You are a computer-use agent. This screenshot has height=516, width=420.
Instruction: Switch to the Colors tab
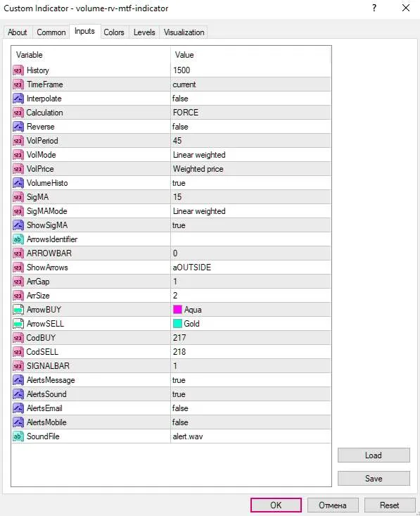[114, 32]
